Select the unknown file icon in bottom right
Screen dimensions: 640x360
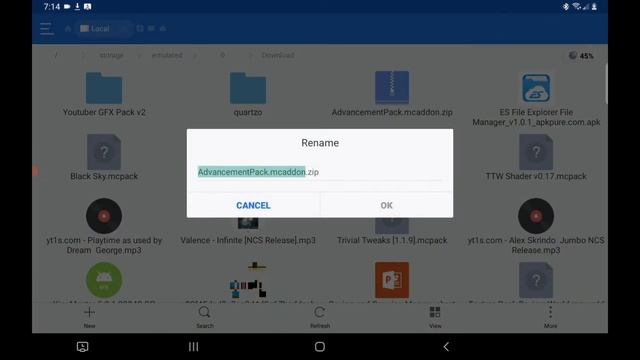pos(536,280)
